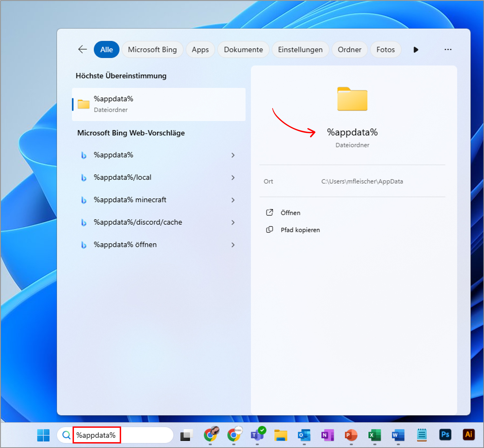Viewport: 484px width, 448px height.
Task: Select the %appdata% Dateiordner top result
Action: click(158, 104)
